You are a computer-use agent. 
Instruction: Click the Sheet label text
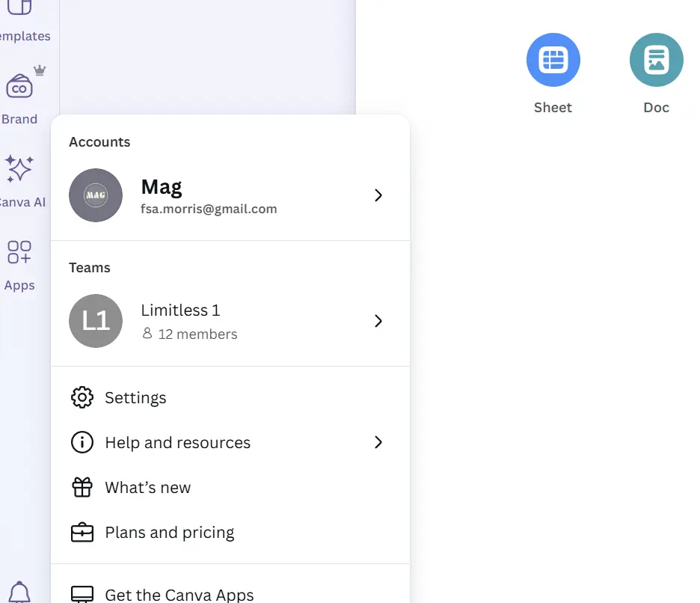click(x=553, y=108)
